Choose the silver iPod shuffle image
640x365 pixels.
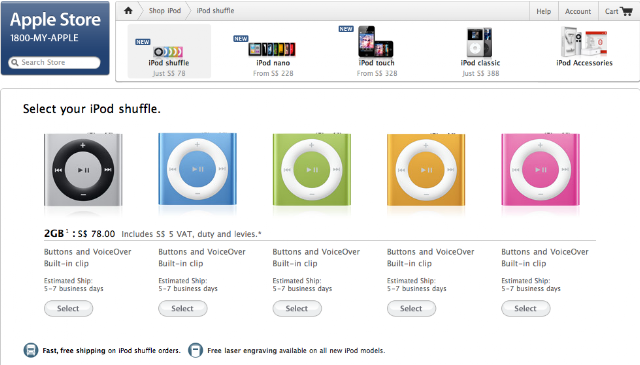83,169
